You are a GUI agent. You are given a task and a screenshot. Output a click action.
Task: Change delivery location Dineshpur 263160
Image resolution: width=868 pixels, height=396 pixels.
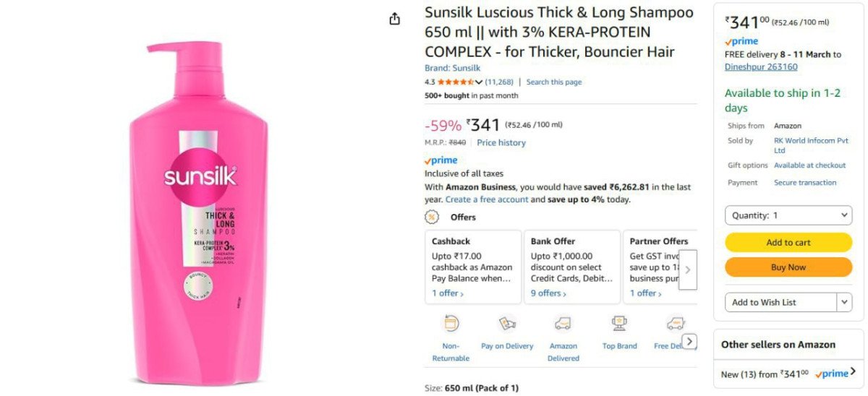[761, 67]
